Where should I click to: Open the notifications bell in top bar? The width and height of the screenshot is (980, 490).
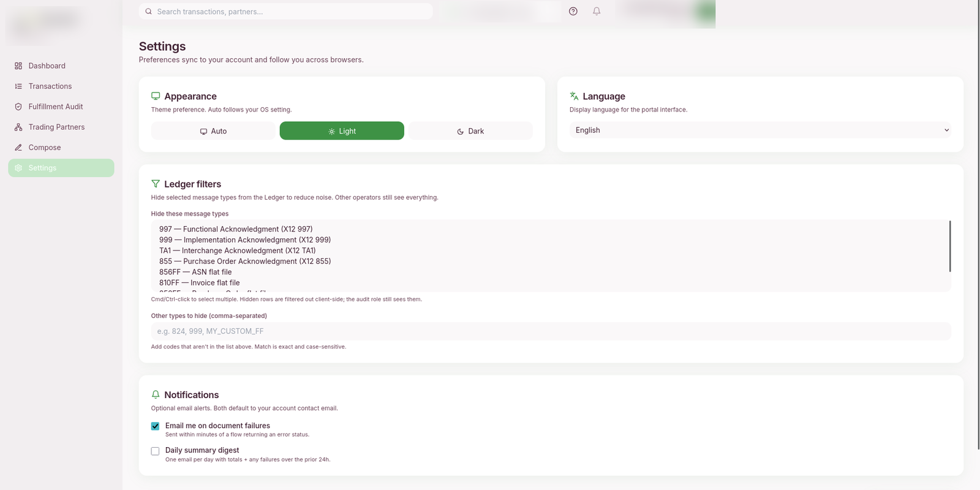pos(597,11)
